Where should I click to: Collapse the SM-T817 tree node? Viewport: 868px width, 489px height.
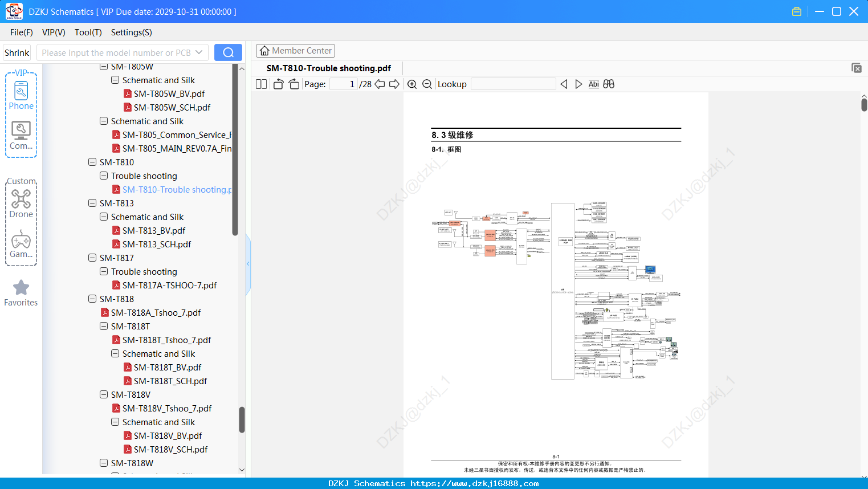(92, 258)
